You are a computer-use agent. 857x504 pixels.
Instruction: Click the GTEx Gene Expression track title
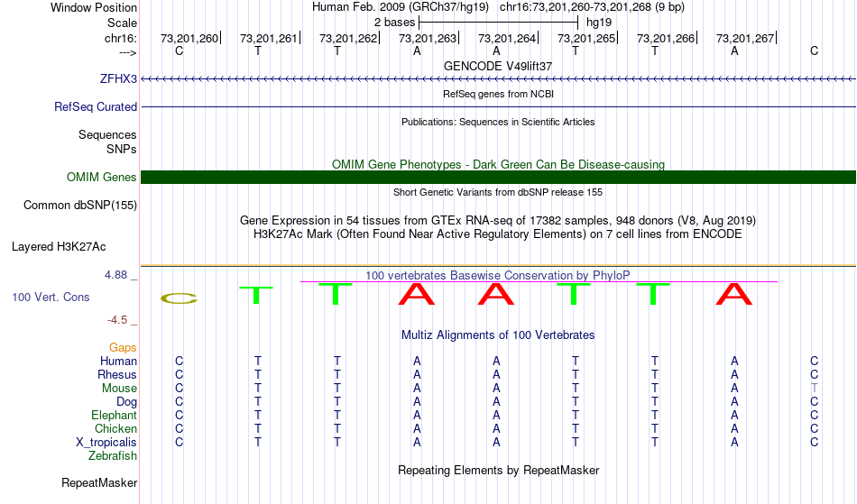point(498,221)
